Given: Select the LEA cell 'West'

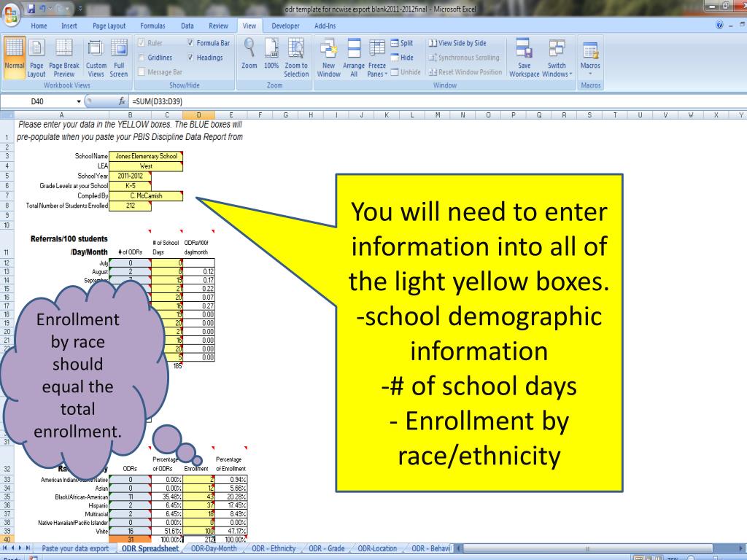Looking at the screenshot, I should (x=146, y=166).
